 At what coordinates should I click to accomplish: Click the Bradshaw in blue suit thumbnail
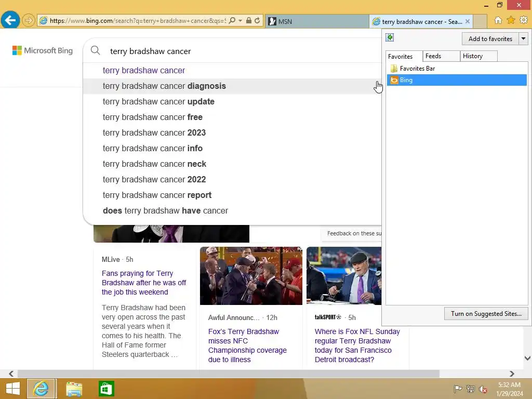pyautogui.click(x=344, y=276)
